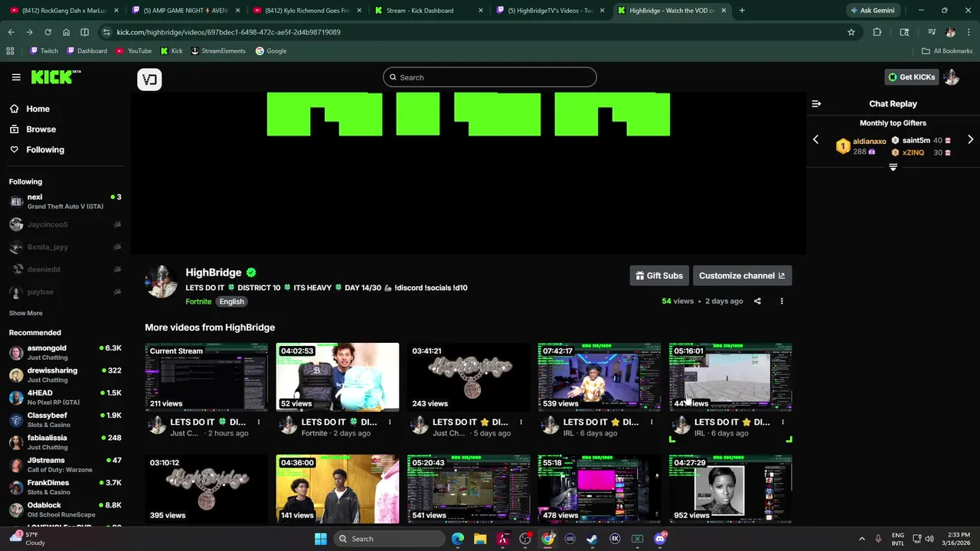Viewport: 980px width, 551px height.
Task: Open browser extensions puzzle icon
Action: pyautogui.click(x=877, y=32)
